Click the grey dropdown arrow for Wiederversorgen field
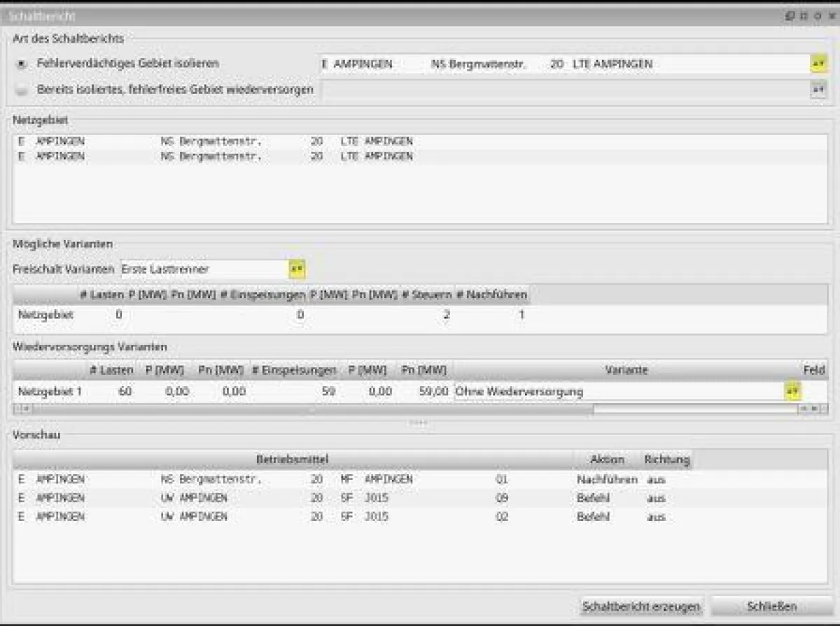 click(818, 90)
